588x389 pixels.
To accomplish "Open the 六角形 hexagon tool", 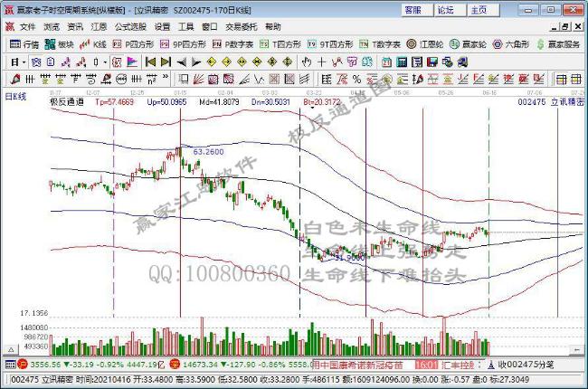I will (511, 44).
